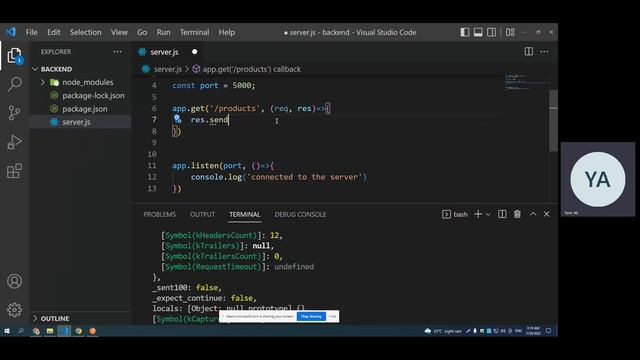This screenshot has width=640, height=360.
Task: Toggle the bottom panel layout icon
Action: tap(478, 32)
